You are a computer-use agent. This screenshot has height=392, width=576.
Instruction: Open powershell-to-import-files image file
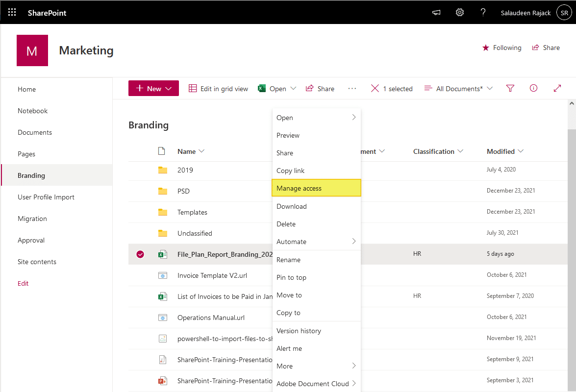[x=225, y=339]
